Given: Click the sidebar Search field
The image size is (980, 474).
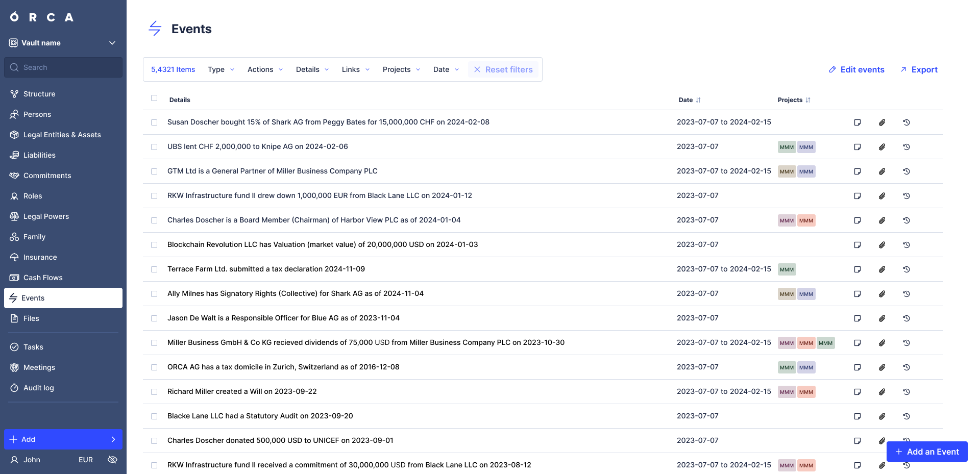Looking at the screenshot, I should (63, 67).
